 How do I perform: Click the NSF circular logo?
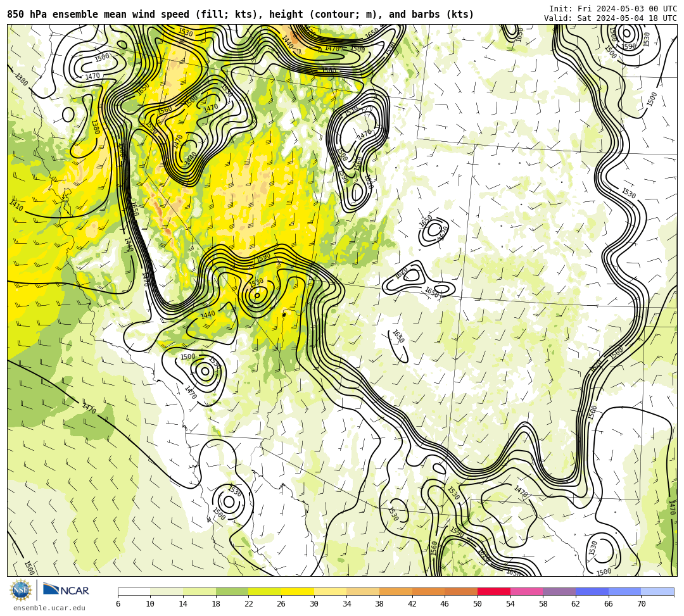tap(20, 590)
